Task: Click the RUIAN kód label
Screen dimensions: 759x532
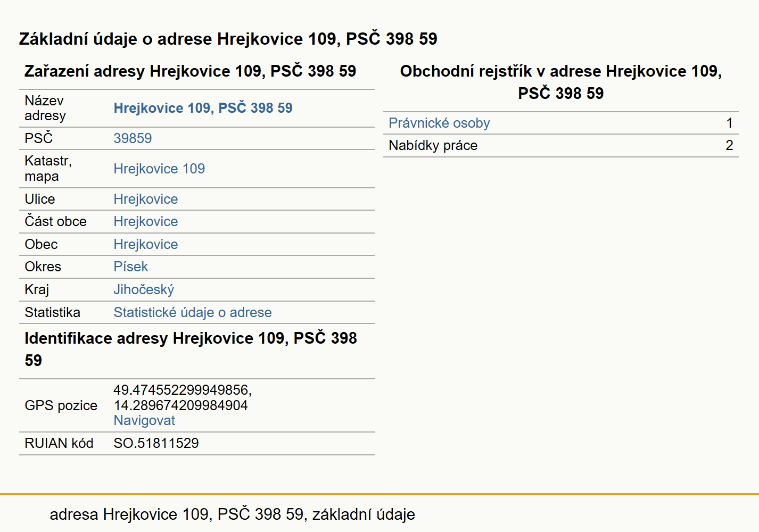Action: (x=59, y=443)
